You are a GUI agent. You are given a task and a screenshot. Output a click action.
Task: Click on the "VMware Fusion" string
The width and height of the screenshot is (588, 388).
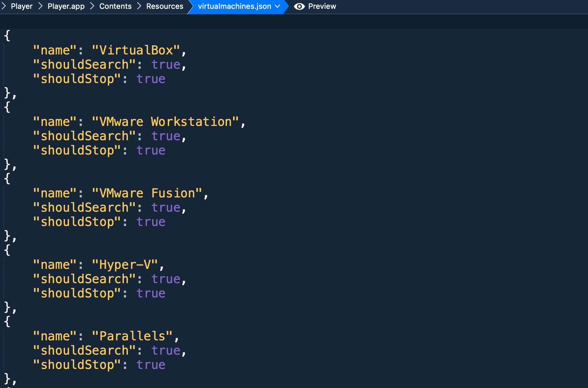tap(147, 193)
